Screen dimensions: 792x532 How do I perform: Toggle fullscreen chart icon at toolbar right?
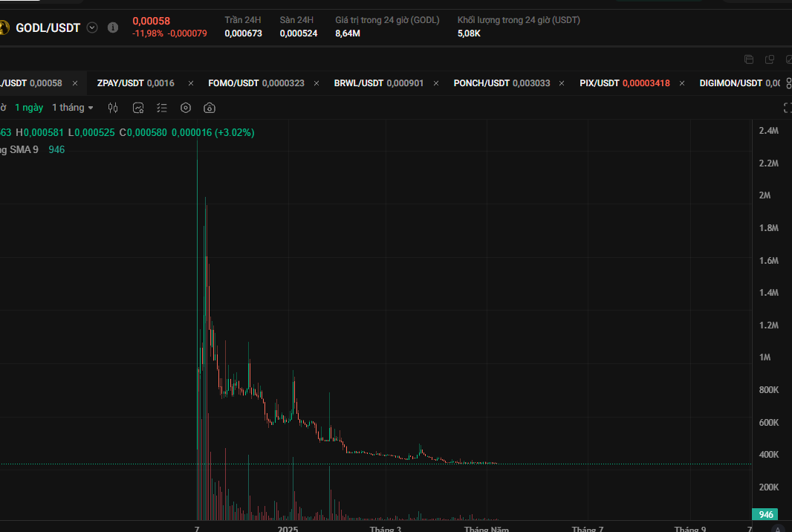[x=788, y=108]
